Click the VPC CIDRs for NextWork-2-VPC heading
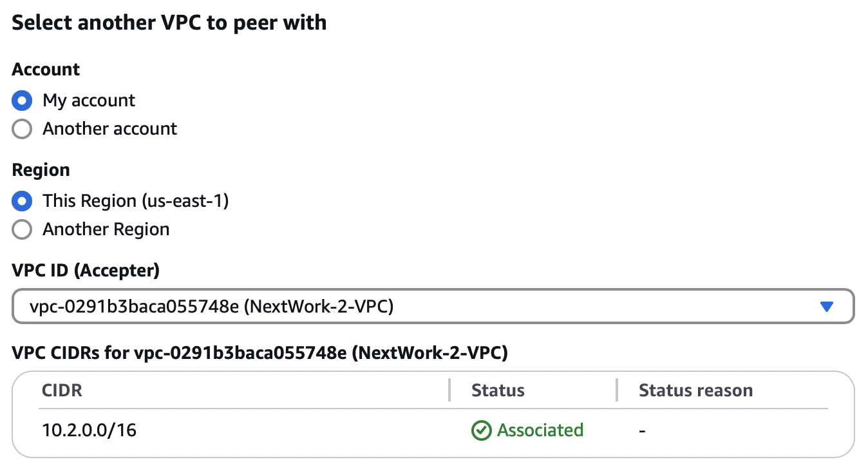This screenshot has height=473, width=868. tap(260, 353)
